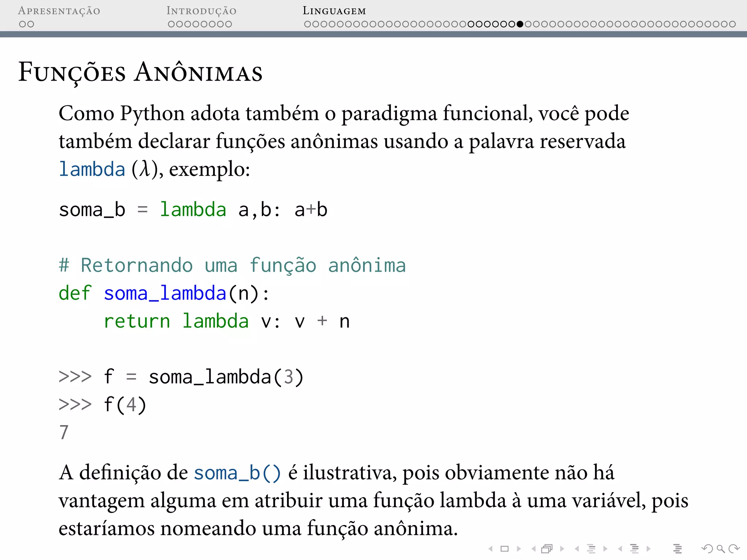Click comment '# Retornando uma função anônima'
The image size is (747, 560).
tap(232, 265)
